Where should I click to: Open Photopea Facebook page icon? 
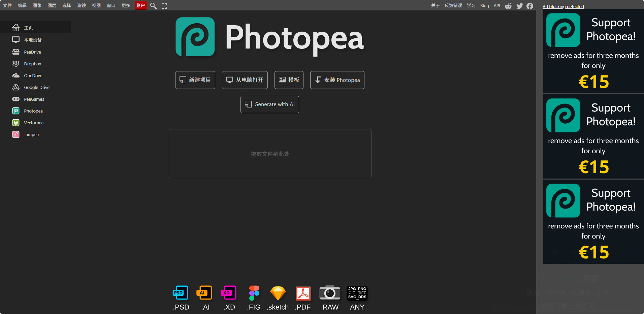[530, 6]
